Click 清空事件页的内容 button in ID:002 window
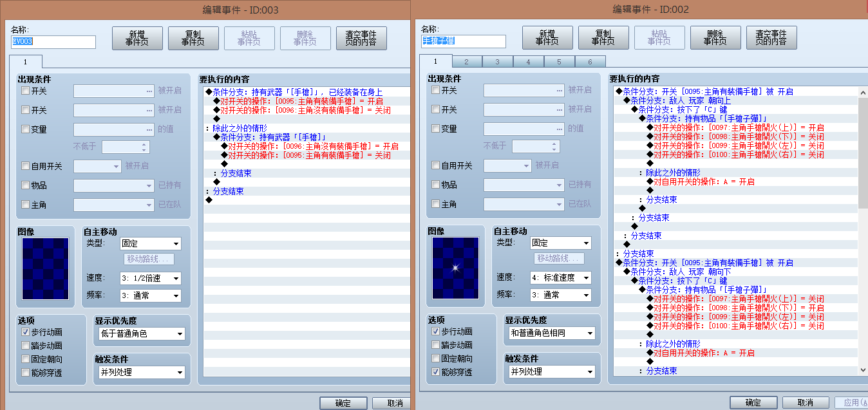This screenshot has height=410, width=868. pyautogui.click(x=771, y=38)
